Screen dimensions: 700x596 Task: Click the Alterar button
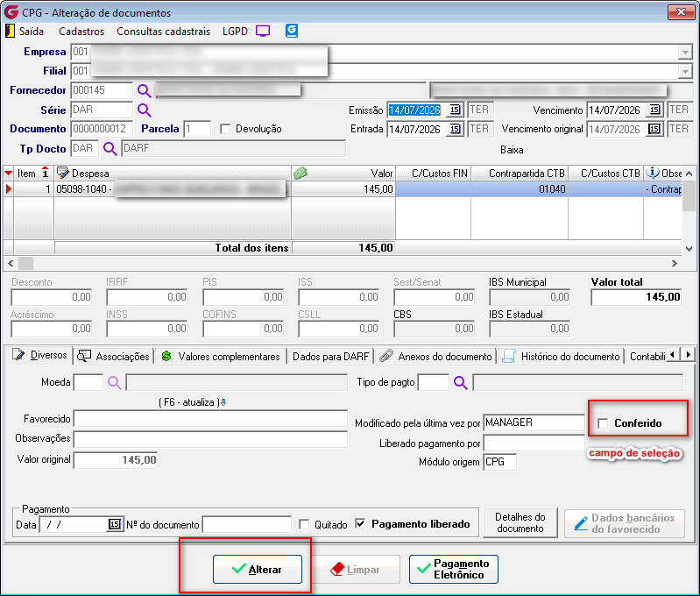click(x=258, y=569)
